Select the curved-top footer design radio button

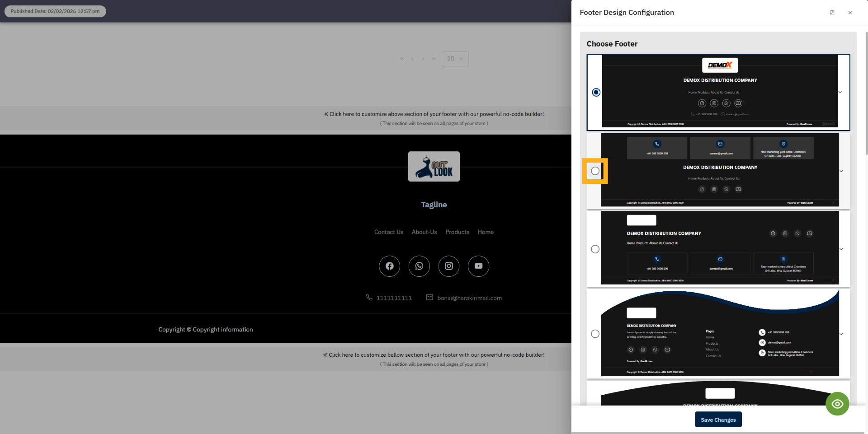click(595, 333)
